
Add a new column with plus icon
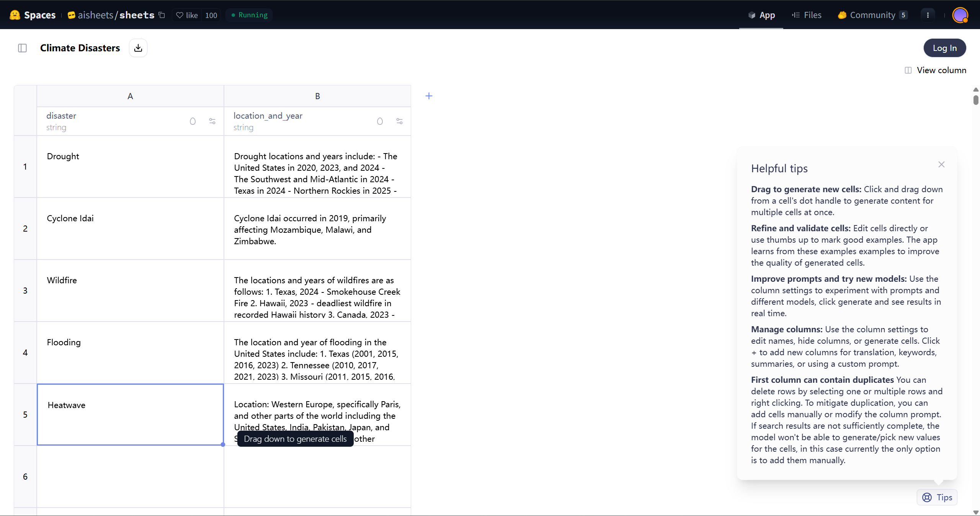click(x=429, y=96)
